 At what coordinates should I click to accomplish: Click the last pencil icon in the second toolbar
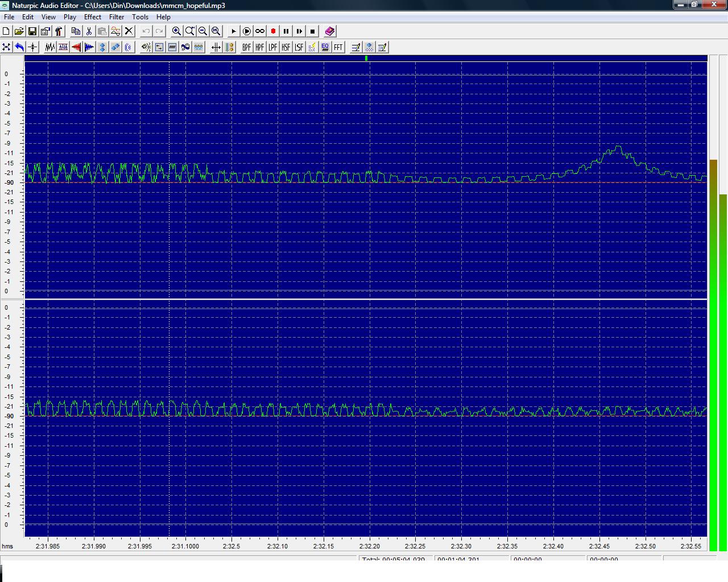[382, 47]
